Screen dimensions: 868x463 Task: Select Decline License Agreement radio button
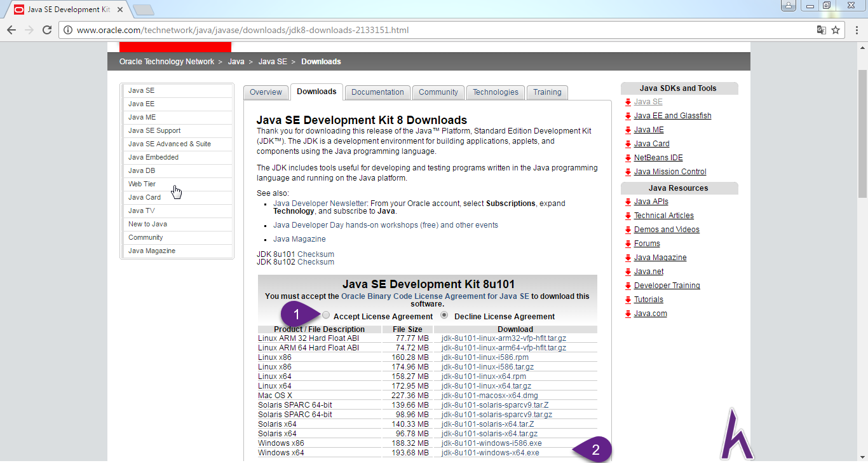pos(444,315)
